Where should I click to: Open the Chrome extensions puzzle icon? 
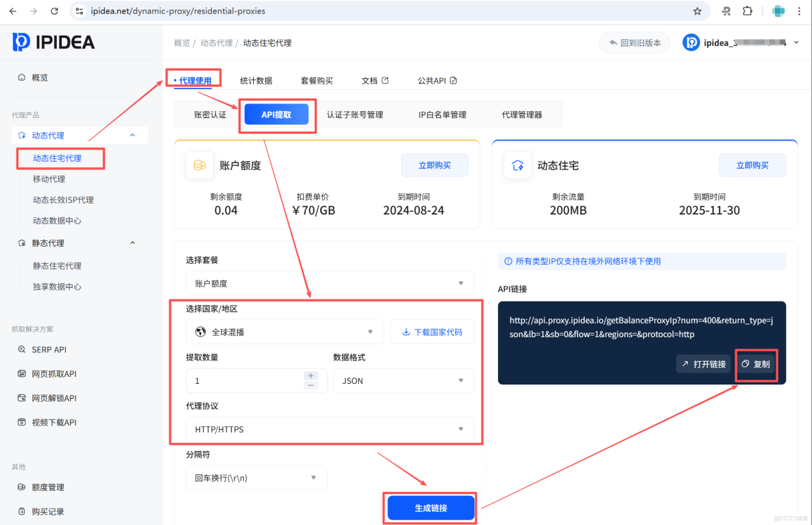pyautogui.click(x=748, y=11)
